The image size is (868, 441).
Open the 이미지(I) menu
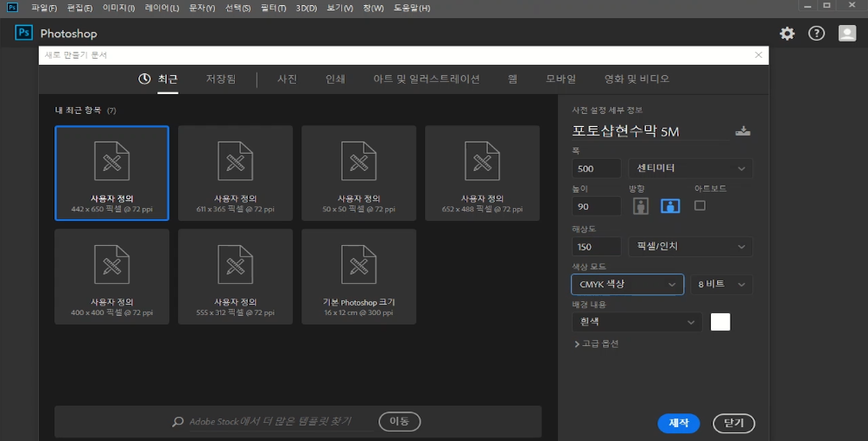[118, 8]
